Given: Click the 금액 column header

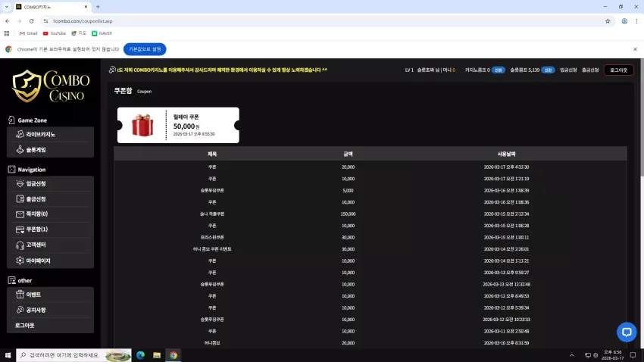Looking at the screenshot, I should [348, 154].
